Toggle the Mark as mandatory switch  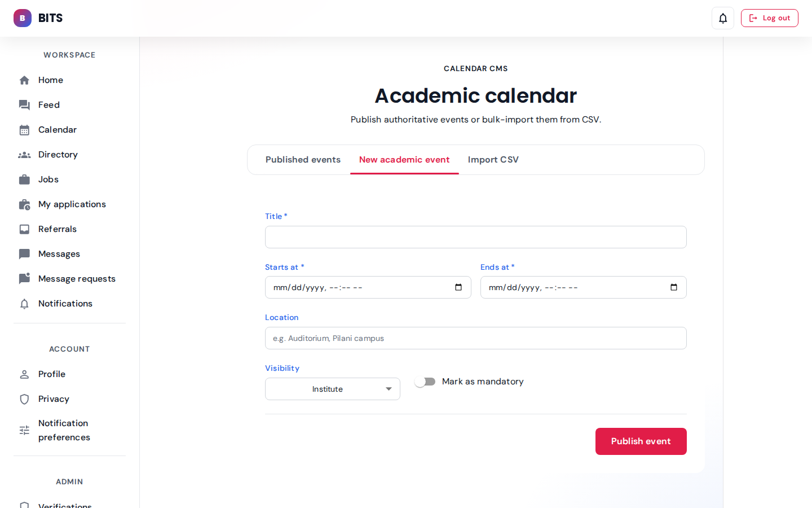click(425, 382)
